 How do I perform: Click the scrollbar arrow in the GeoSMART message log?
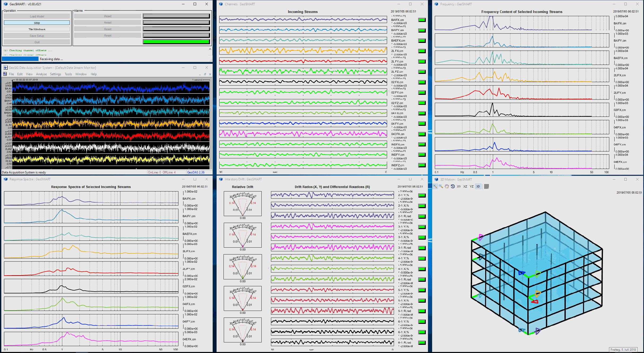coord(210,49)
